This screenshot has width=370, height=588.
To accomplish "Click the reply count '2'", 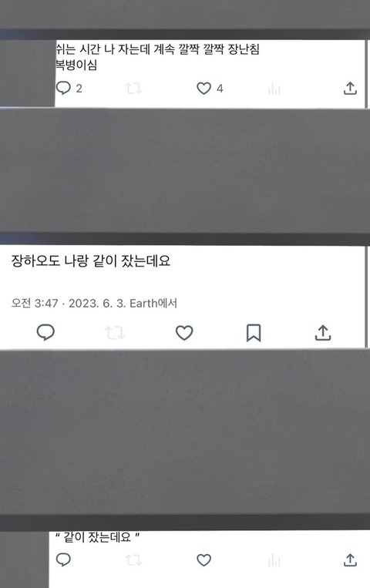I will click(79, 89).
